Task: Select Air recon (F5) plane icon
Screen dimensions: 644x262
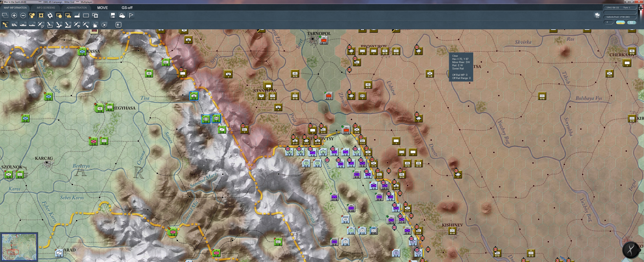Action: pos(41,25)
